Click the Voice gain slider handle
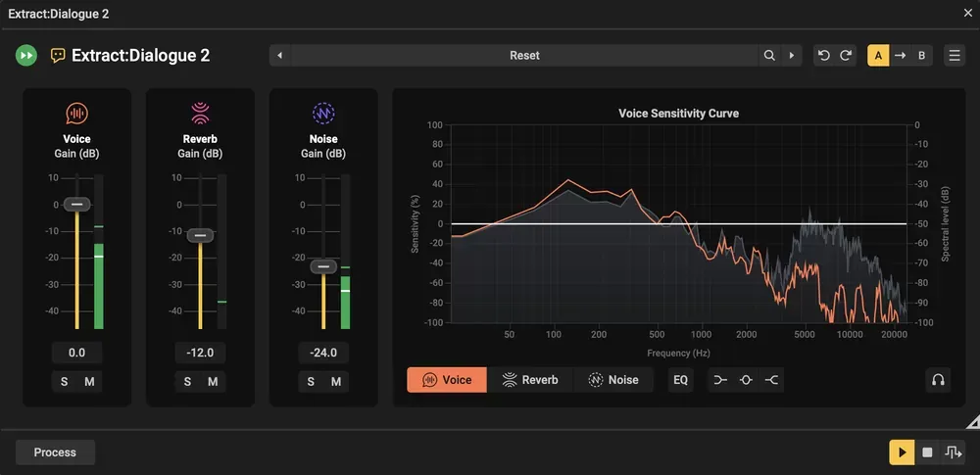Image resolution: width=980 pixels, height=475 pixels. coord(76,204)
